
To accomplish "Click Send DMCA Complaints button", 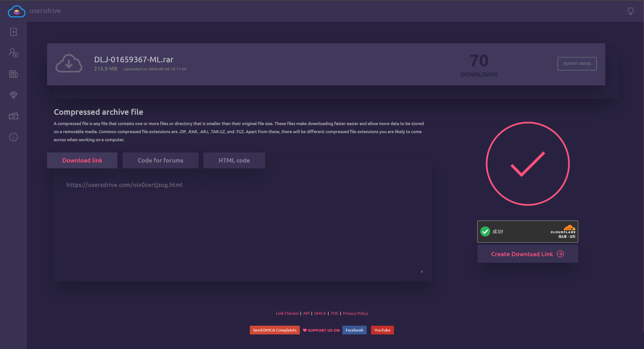I will 274,330.
